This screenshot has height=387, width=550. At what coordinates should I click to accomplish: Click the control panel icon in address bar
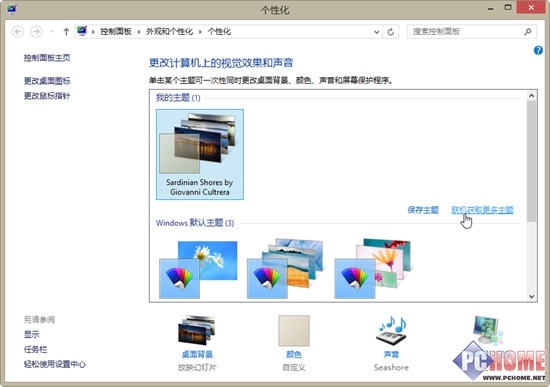(82, 31)
